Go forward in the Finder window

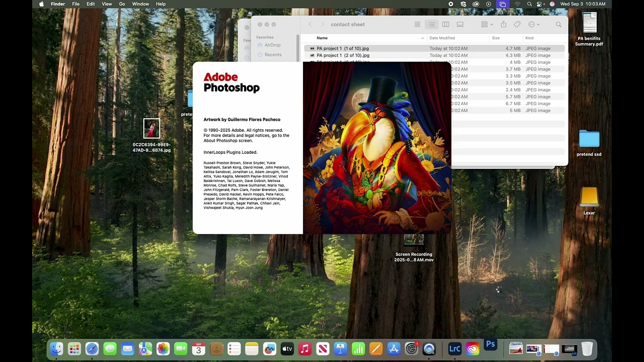(x=323, y=25)
